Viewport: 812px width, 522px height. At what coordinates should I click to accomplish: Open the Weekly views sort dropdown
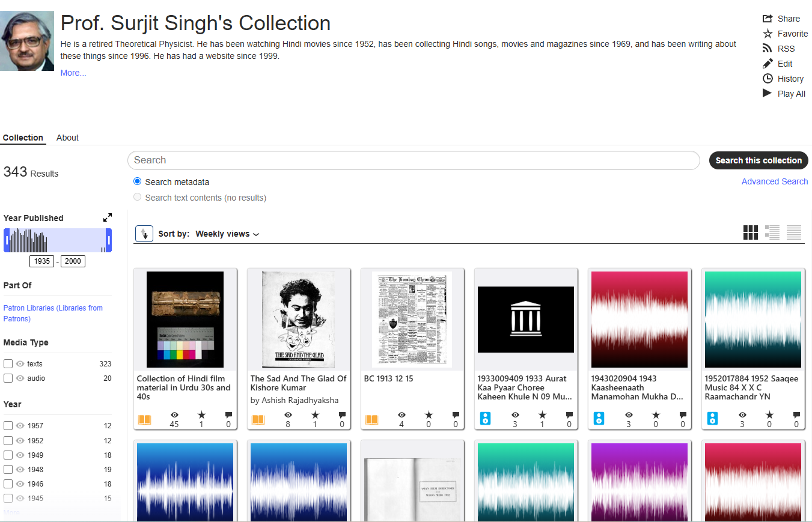pos(227,234)
